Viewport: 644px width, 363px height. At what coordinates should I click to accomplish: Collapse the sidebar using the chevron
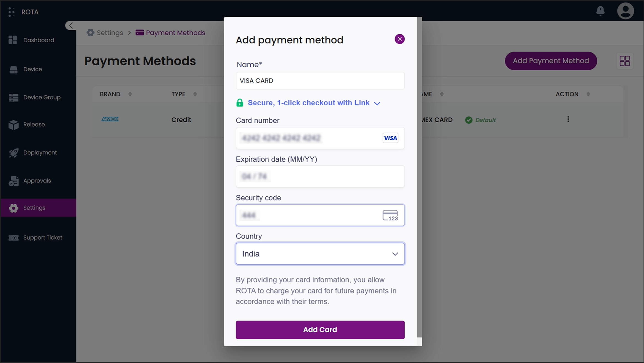coord(71,25)
